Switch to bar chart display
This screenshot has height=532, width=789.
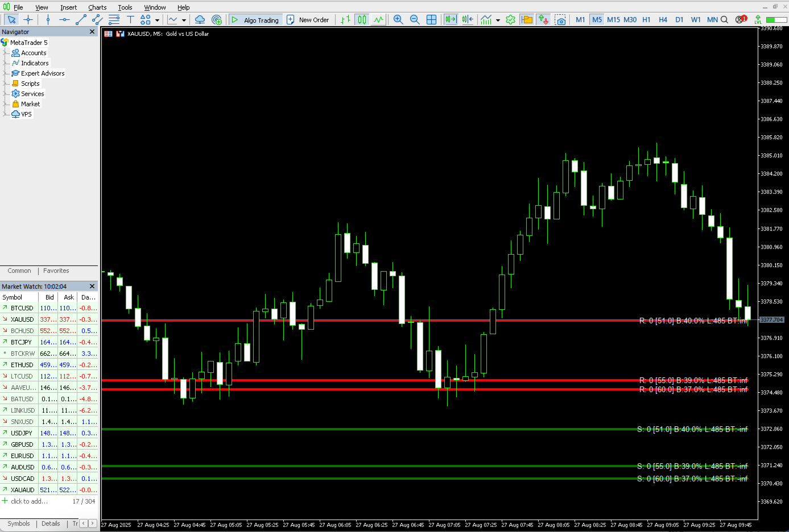pos(345,20)
